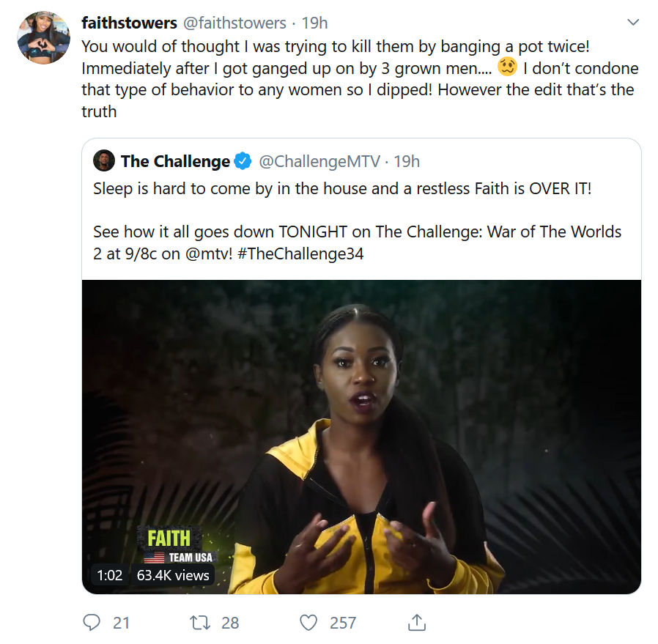Click the 1:02 video duration badge
Image resolution: width=658 pixels, height=644 pixels.
(109, 575)
